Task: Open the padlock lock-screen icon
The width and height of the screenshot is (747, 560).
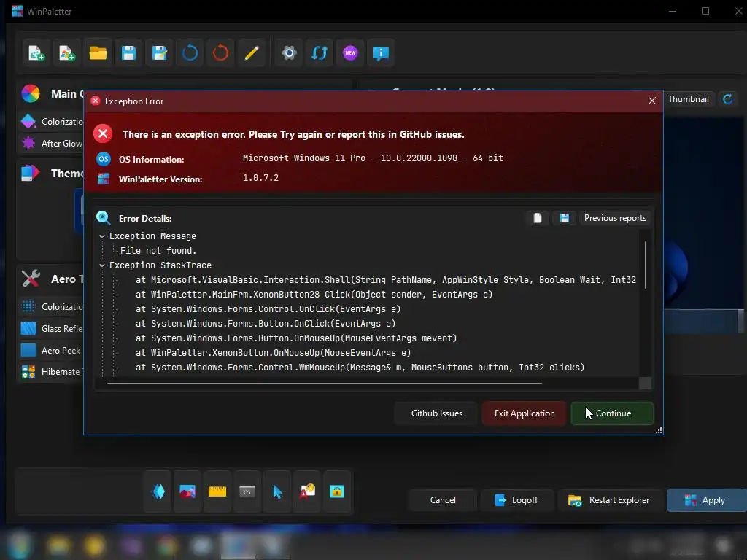Action: (337, 491)
